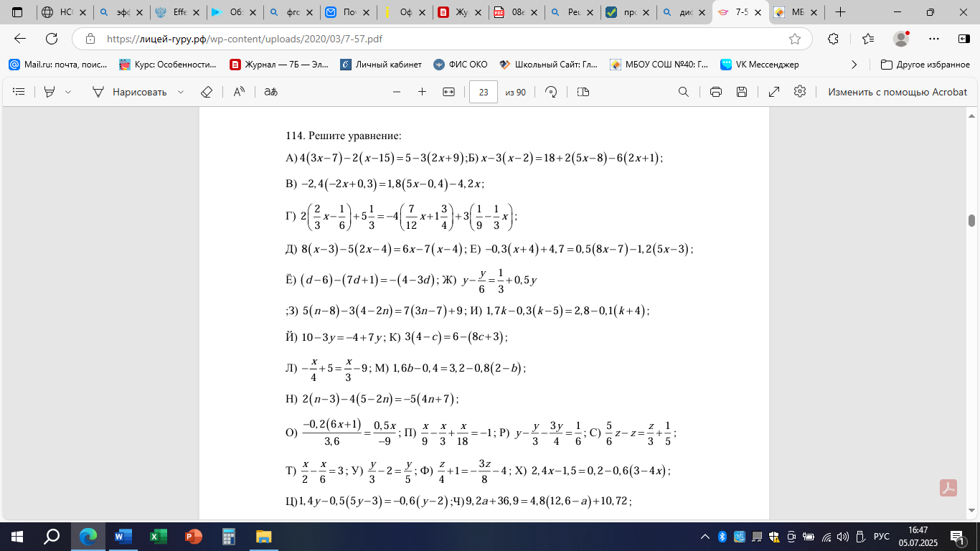This screenshot has height=551, width=980.
Task: Open Windows Start menu
Action: point(17,536)
